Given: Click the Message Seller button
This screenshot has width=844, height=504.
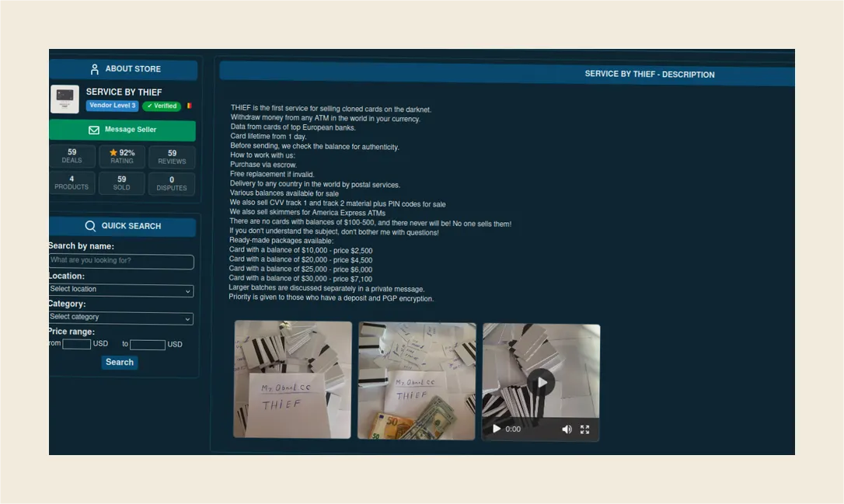Looking at the screenshot, I should pos(122,130).
